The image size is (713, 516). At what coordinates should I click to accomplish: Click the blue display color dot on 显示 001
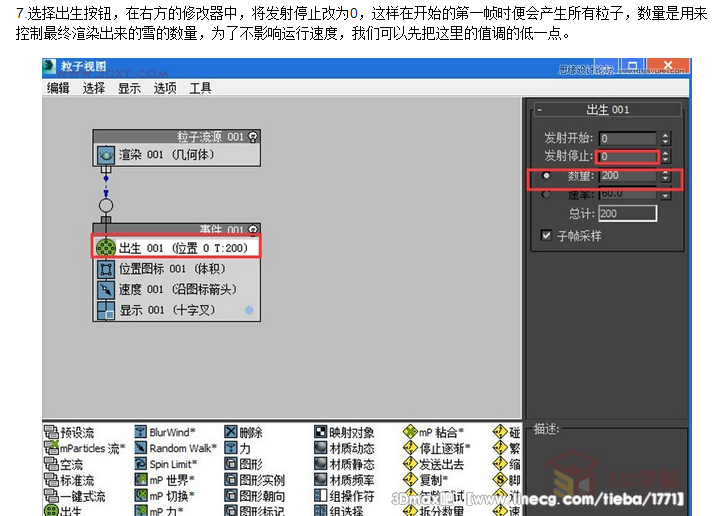tap(249, 310)
